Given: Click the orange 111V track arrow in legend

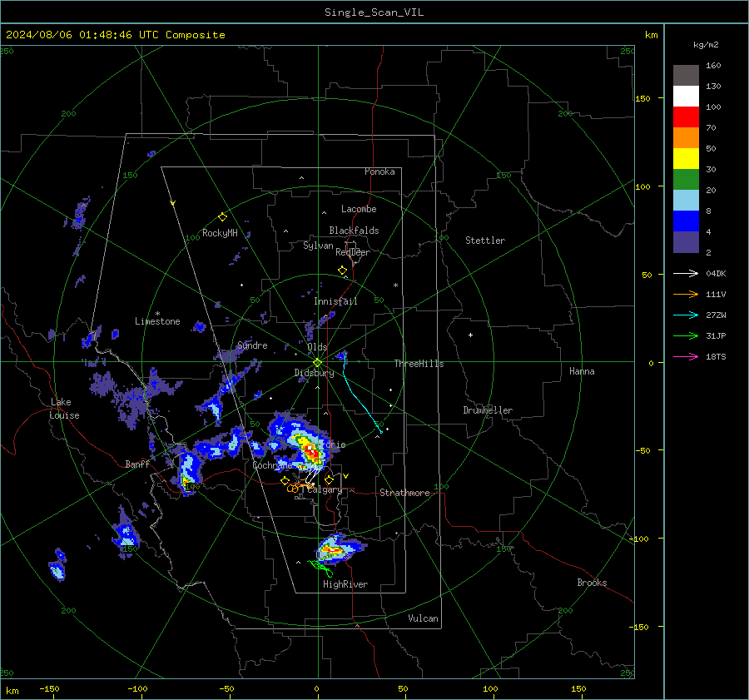Looking at the screenshot, I should (686, 295).
